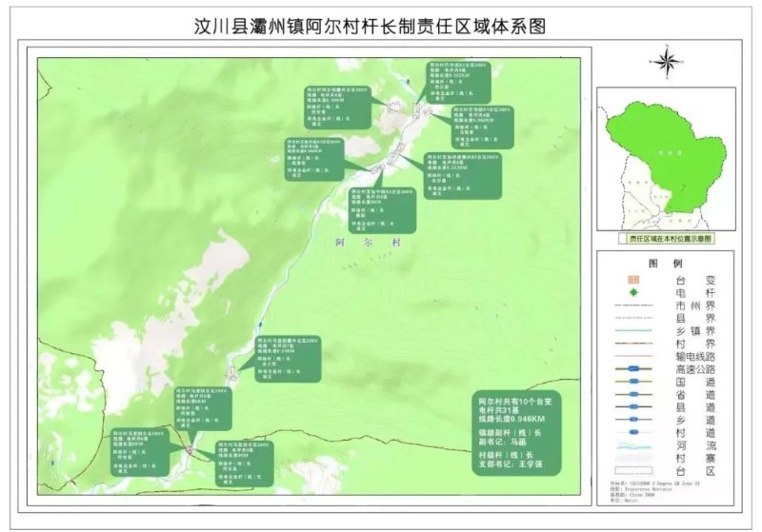Image resolution: width=762 pixels, height=532 pixels.
Task: Click the 责任区域在本村位置示意图 caption
Action: pos(671,239)
